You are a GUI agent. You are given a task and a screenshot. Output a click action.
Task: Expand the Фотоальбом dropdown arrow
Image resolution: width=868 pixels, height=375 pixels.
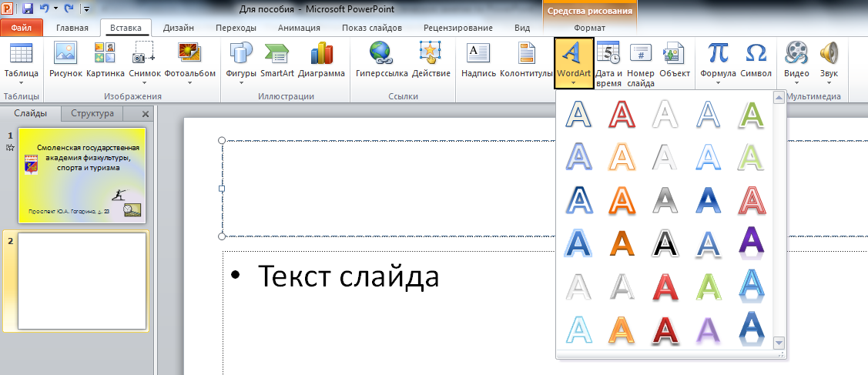pyautogui.click(x=190, y=83)
